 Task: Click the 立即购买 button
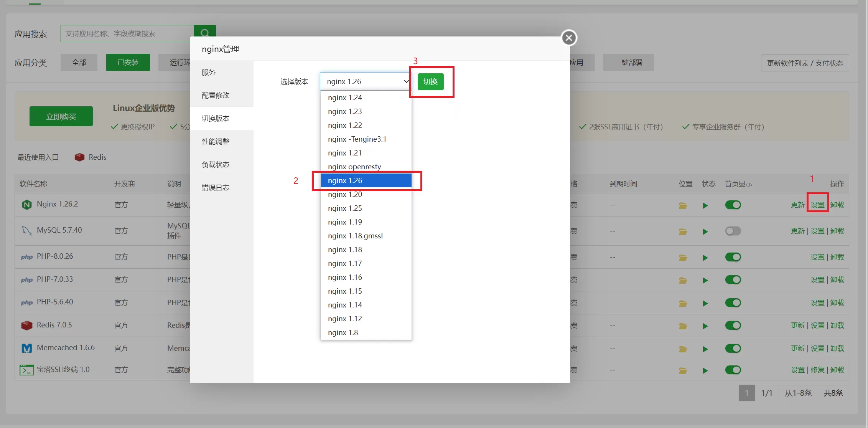click(61, 116)
